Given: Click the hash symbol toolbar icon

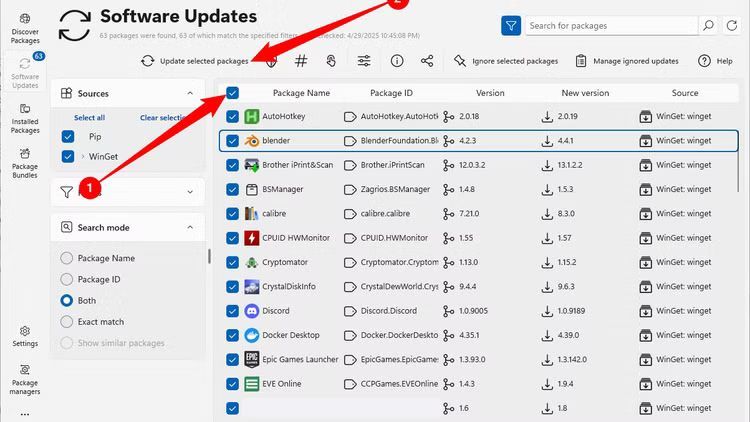Looking at the screenshot, I should 301,61.
